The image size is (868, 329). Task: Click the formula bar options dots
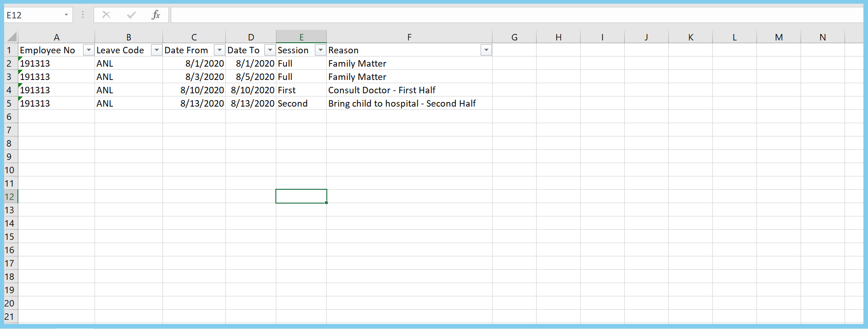tap(83, 15)
